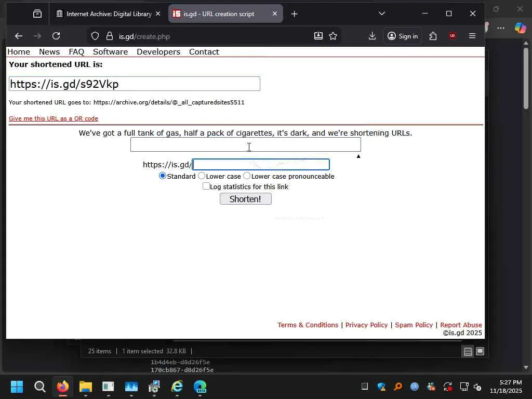
Task: Open the Report Abuse link
Action: point(461,325)
